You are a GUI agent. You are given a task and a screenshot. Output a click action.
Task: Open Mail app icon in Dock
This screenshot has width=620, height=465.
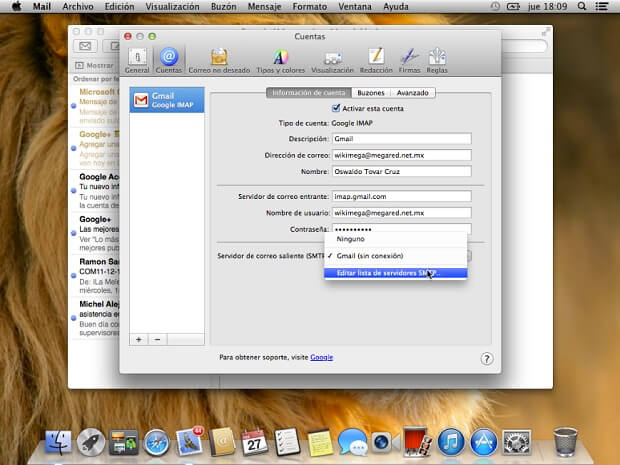coord(189,442)
